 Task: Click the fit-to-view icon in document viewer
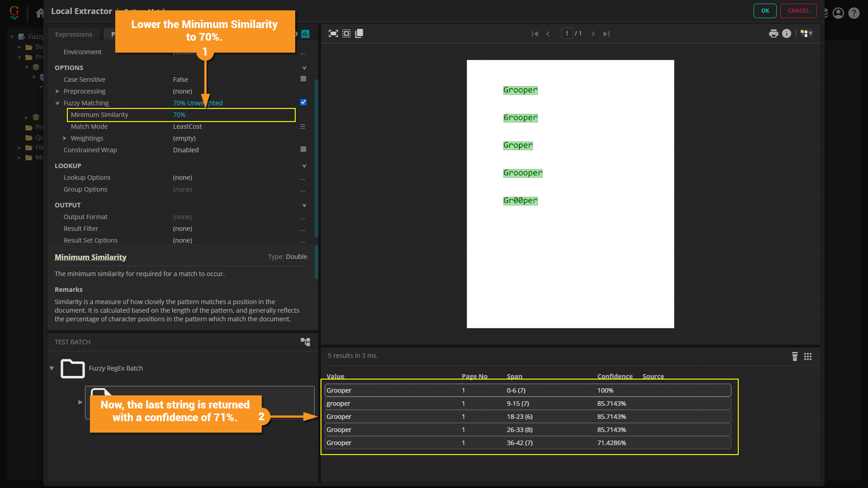[333, 33]
